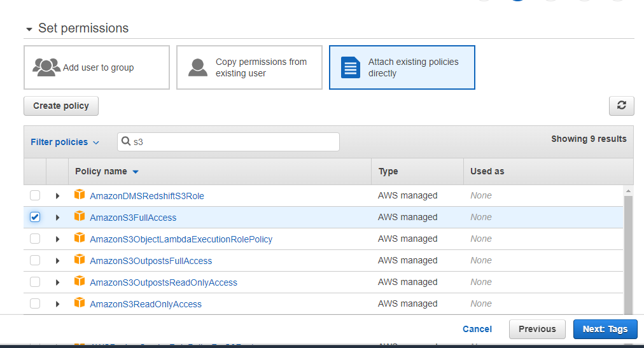Check the AmazonDMSRedshiftS3Role checkbox
The height and width of the screenshot is (348, 644).
coord(35,195)
